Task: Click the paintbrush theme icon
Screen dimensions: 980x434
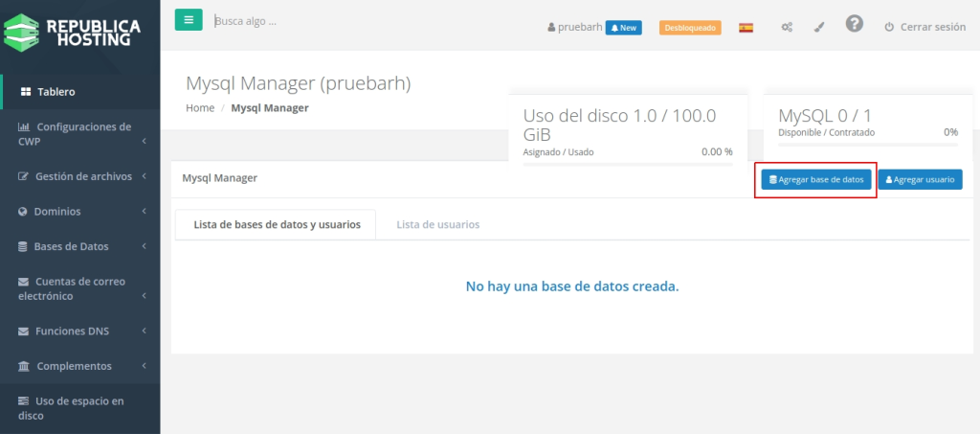Action: [x=818, y=28]
